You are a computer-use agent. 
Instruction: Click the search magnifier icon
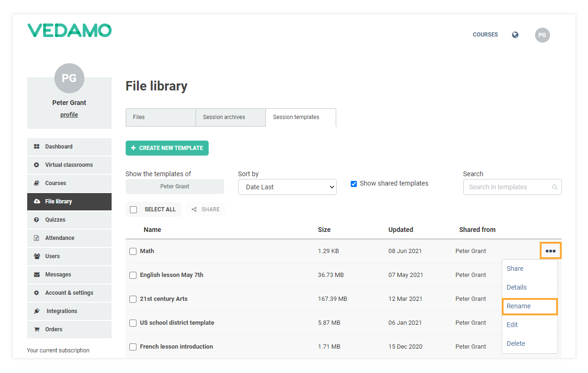(555, 187)
